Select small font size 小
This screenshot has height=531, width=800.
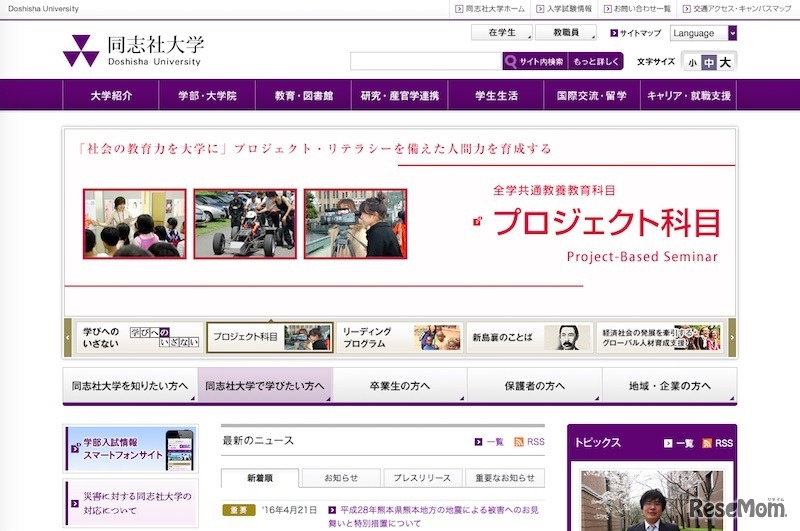click(x=692, y=63)
